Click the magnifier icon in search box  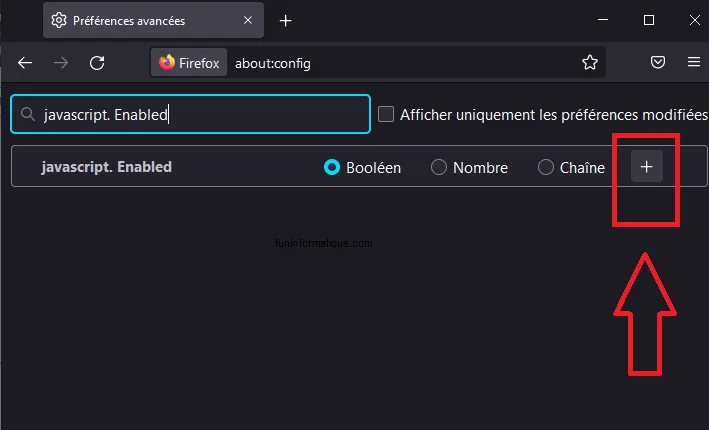(28, 114)
